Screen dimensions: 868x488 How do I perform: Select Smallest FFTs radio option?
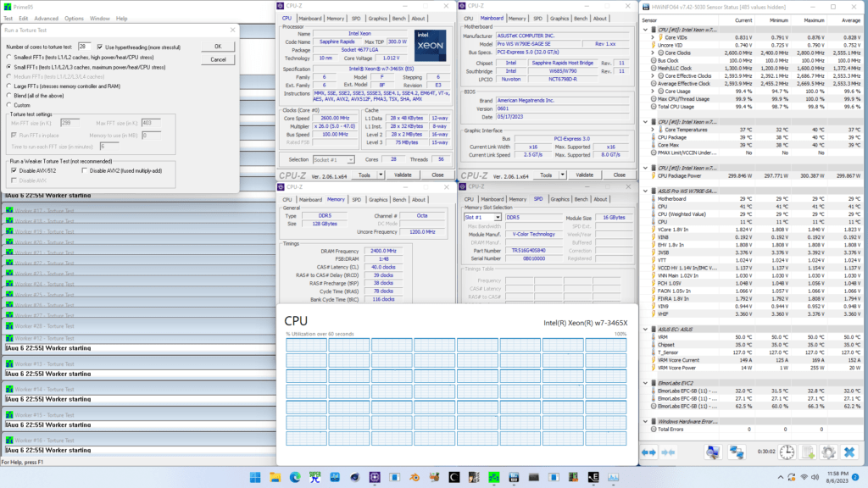8,57
